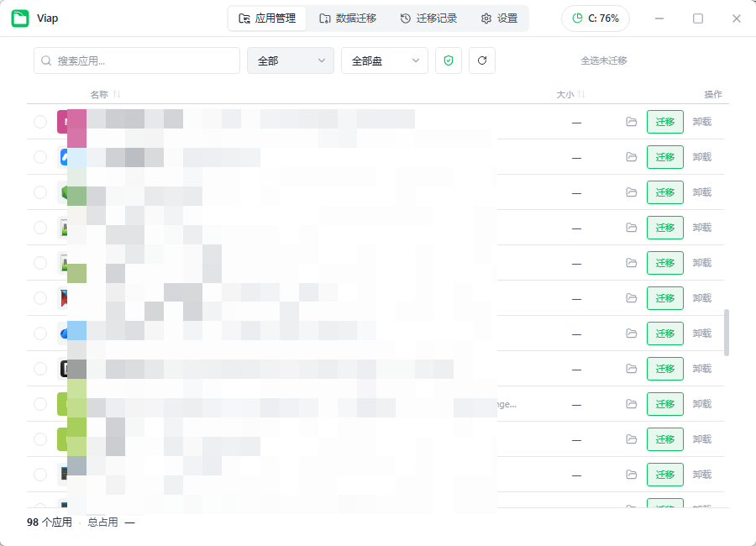Sort apps by 名称 column arrows
The image size is (756, 546).
(x=117, y=94)
